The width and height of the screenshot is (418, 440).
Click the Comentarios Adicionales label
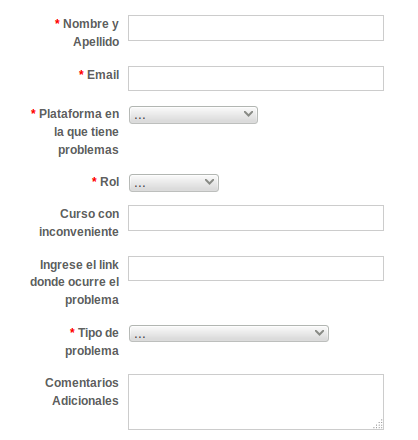[82, 392]
